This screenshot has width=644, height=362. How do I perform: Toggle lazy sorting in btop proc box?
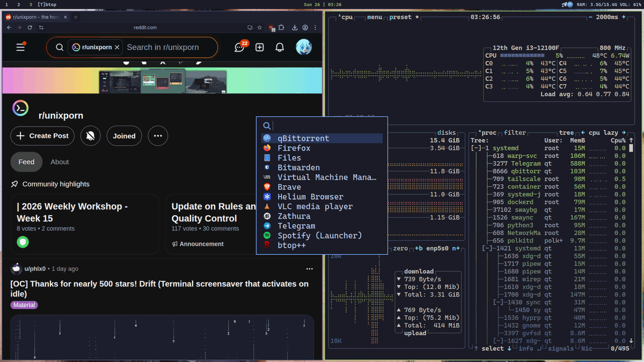[611, 132]
